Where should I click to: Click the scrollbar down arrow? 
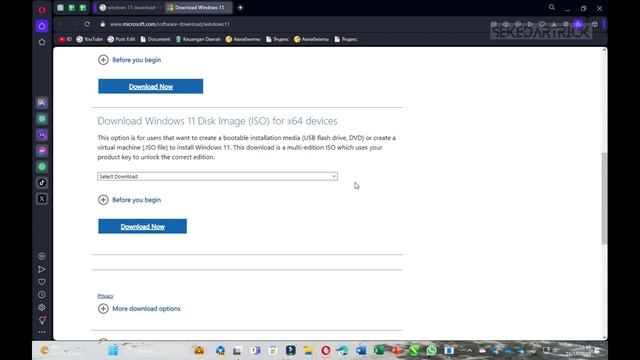[x=604, y=337]
